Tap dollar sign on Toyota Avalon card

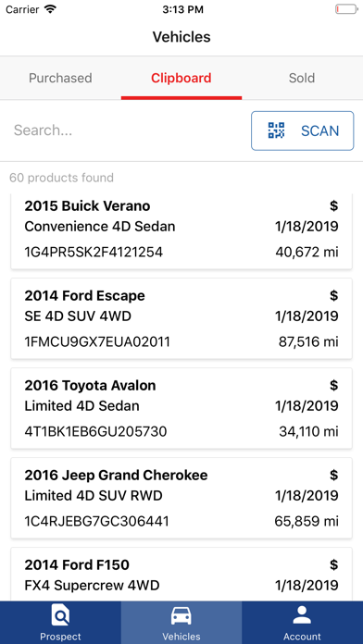pyautogui.click(x=333, y=385)
